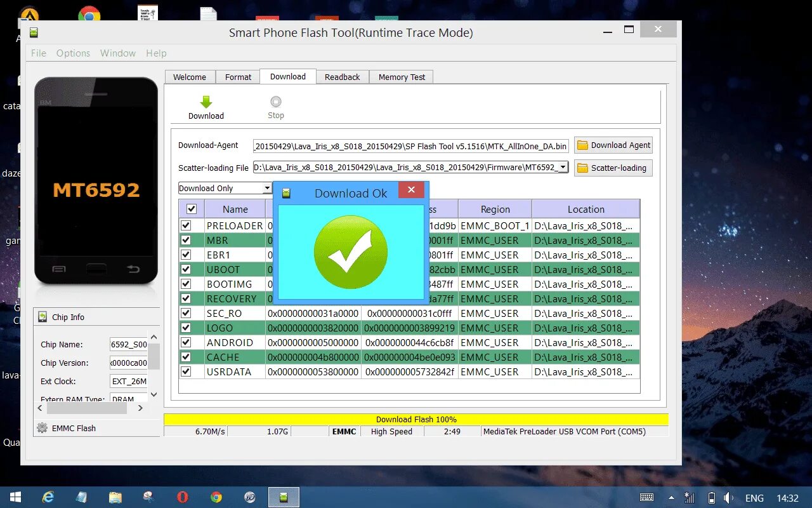Viewport: 812px width, 508px height.
Task: Switch to the Format tab
Action: [x=238, y=77]
